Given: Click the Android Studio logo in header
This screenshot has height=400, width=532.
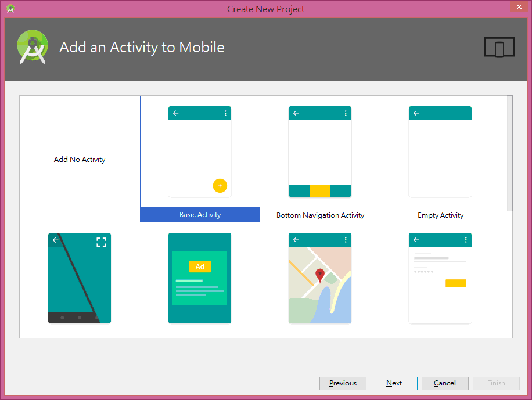Looking at the screenshot, I should (33, 47).
